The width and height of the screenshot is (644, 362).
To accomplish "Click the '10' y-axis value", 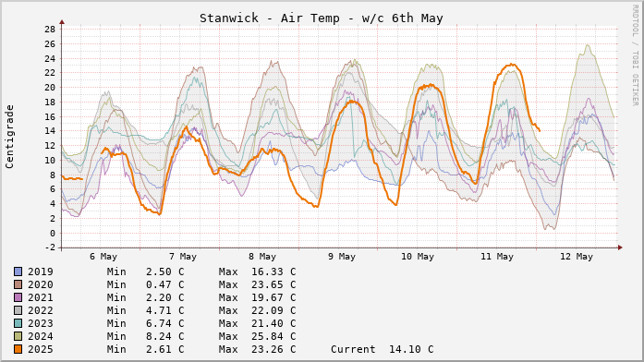I will coord(50,161).
